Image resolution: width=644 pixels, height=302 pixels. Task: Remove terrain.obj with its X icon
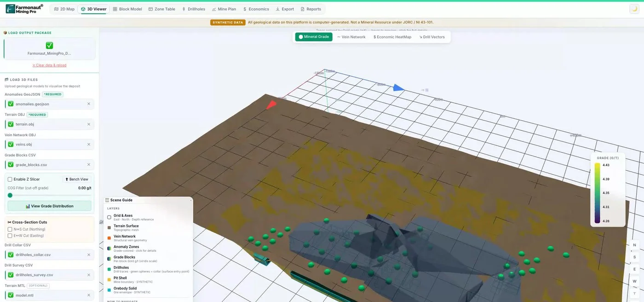click(89, 124)
